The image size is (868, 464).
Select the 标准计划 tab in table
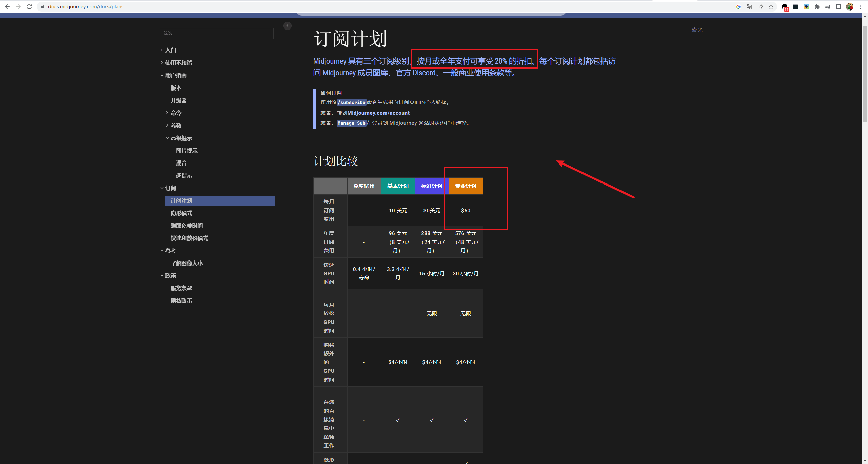point(431,186)
